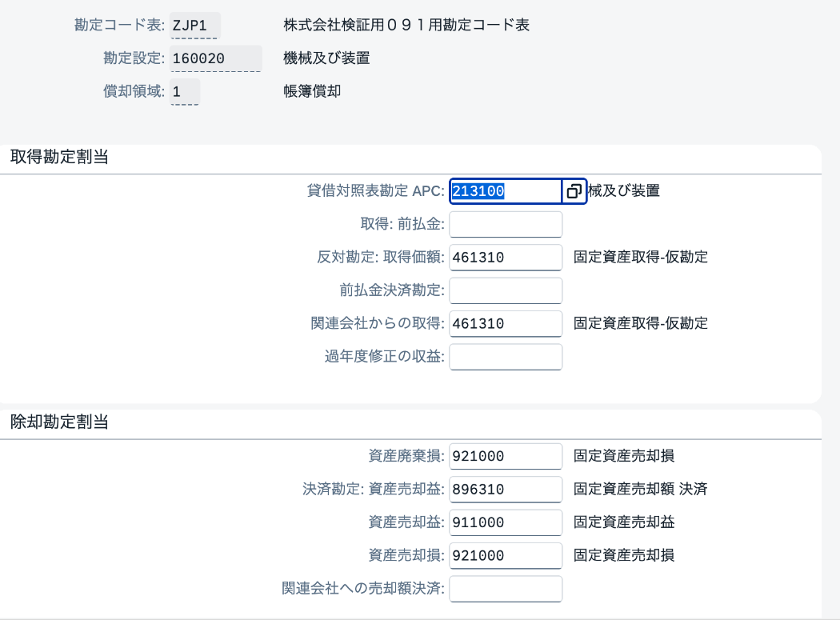Click the 固定資産売却額 決済 description
Image resolution: width=840 pixels, height=620 pixels.
pos(641,490)
